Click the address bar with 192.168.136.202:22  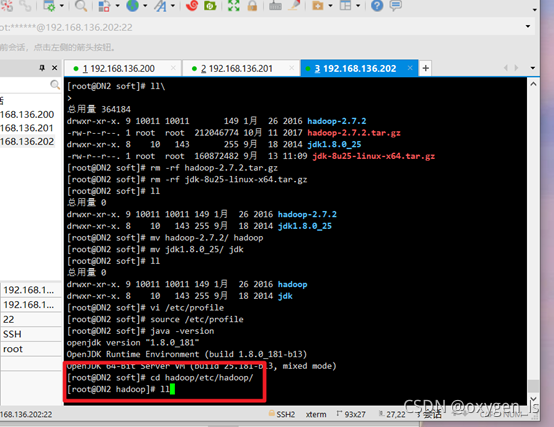click(x=261, y=27)
